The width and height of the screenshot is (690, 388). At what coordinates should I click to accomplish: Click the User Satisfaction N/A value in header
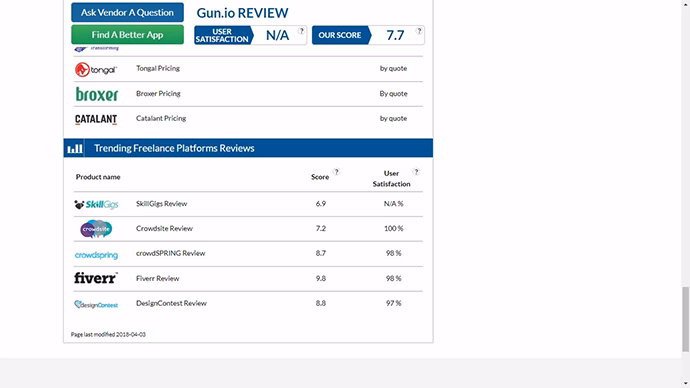[x=277, y=35]
